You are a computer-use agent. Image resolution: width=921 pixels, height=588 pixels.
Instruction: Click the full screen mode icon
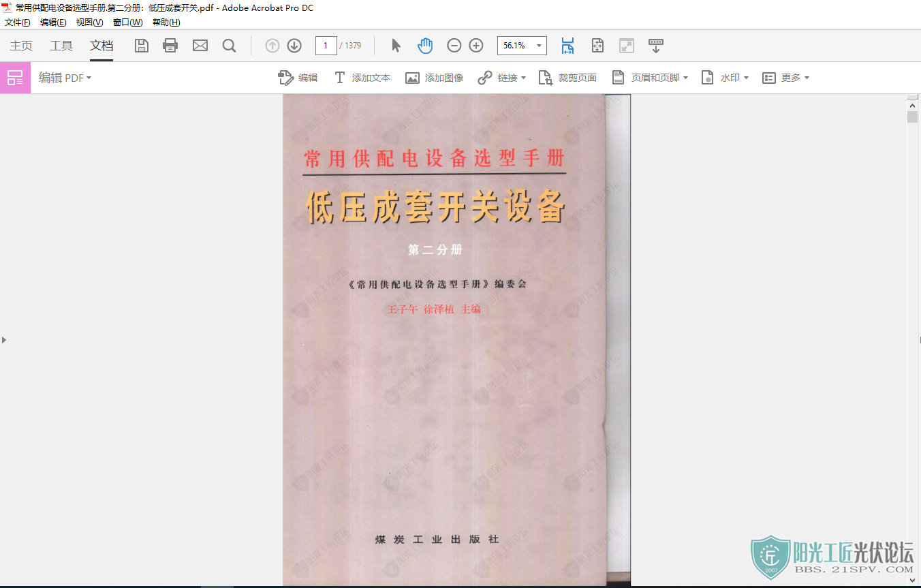point(626,46)
